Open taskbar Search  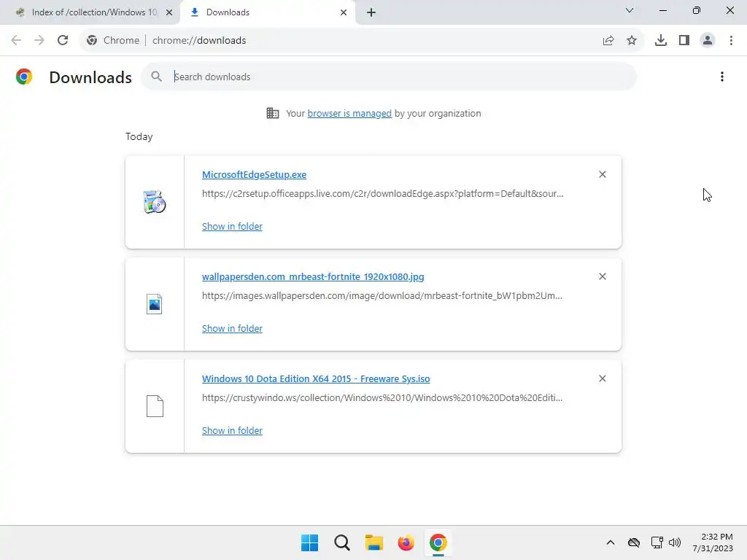click(341, 542)
